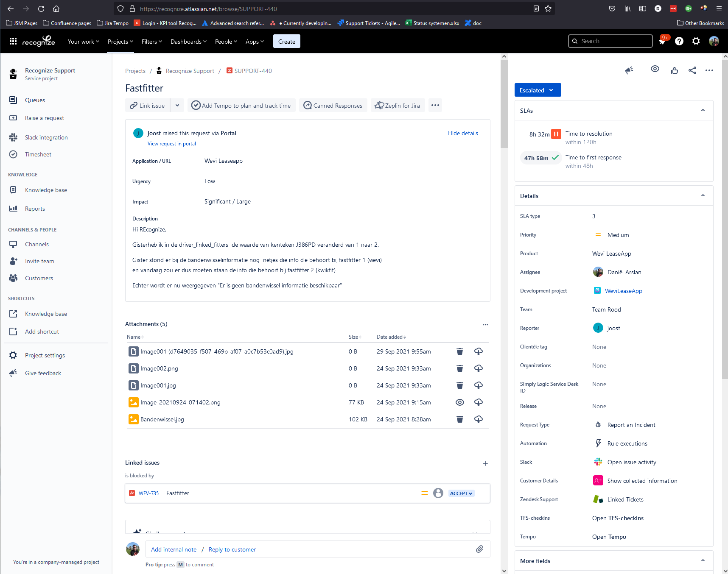Bookmark this page with star icon
This screenshot has width=728, height=574.
coord(548,8)
